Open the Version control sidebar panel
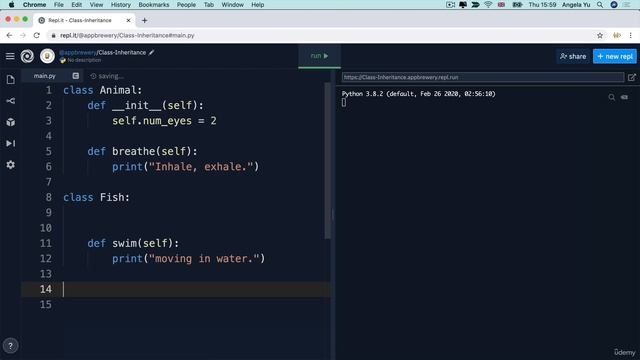Screen dimensions: 640x360 point(11,101)
